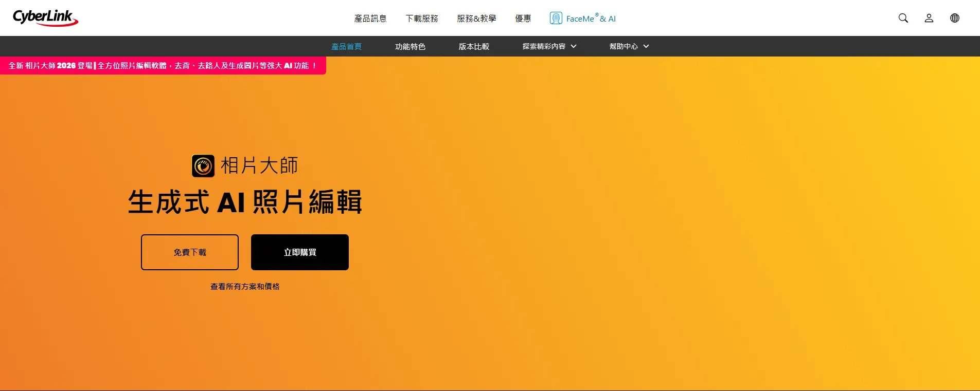Go to CyberLink logo homepage
This screenshot has width=980, height=391.
click(x=45, y=18)
